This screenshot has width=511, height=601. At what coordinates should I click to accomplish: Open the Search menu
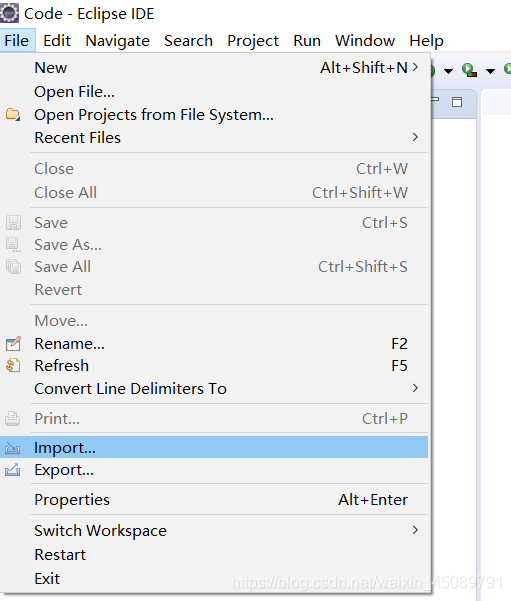click(x=188, y=40)
